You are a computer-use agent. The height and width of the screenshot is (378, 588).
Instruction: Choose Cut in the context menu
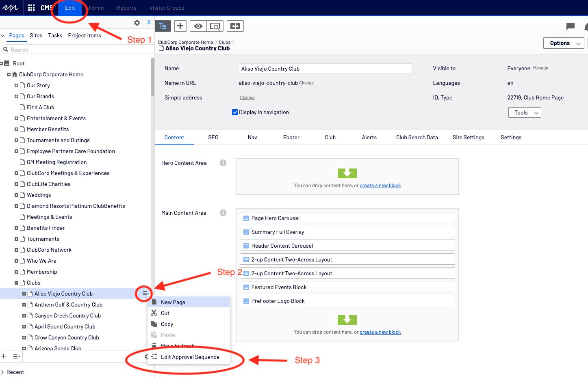coord(189,313)
